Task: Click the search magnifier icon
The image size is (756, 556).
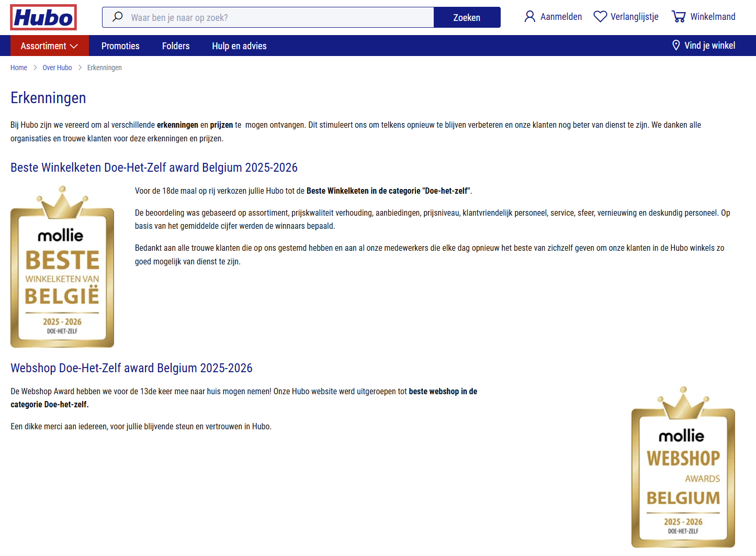Action: [x=117, y=17]
